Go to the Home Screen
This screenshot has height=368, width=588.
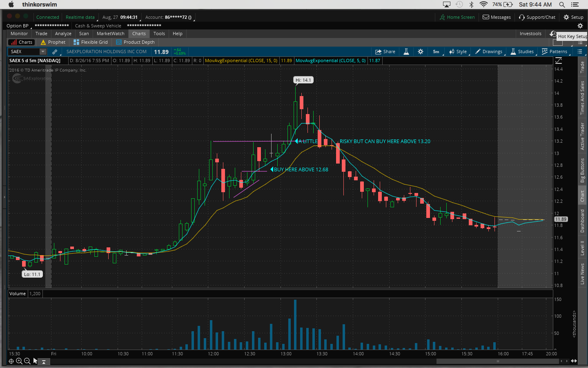[x=457, y=17]
